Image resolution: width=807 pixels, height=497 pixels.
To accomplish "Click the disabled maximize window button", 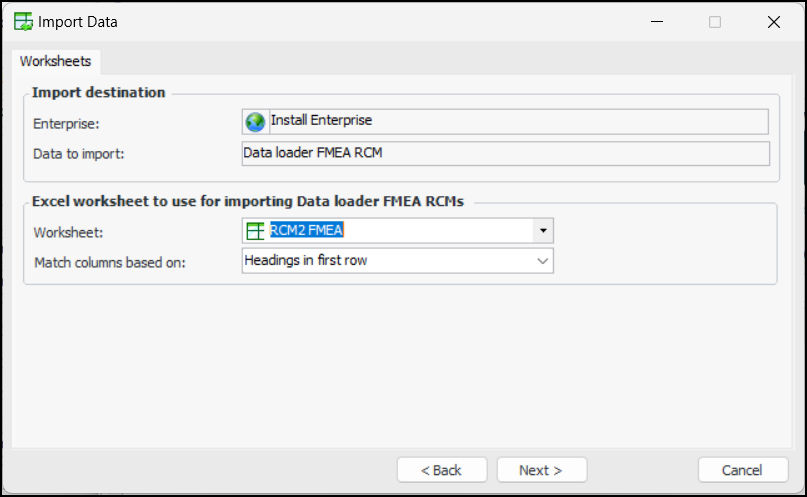I will 715,21.
